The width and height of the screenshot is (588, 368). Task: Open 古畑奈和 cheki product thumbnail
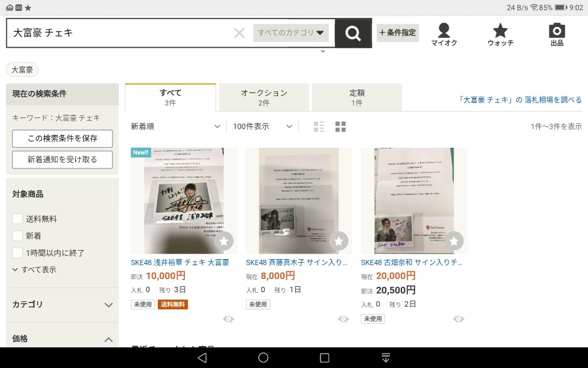[414, 201]
